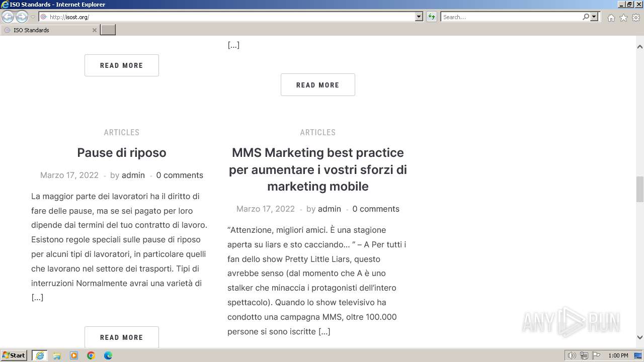Image resolution: width=644 pixels, height=362 pixels.
Task: Open File Explorer folder from the taskbar
Action: [x=57, y=355]
